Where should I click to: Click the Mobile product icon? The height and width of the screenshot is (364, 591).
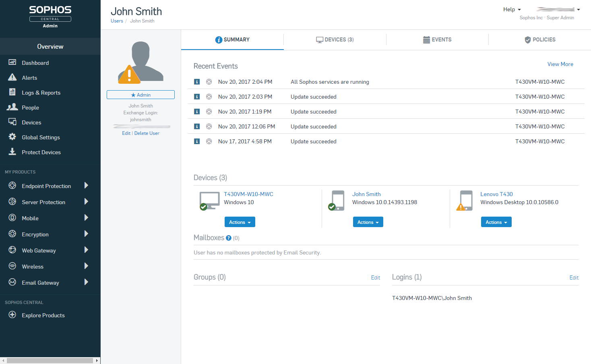[x=12, y=218]
